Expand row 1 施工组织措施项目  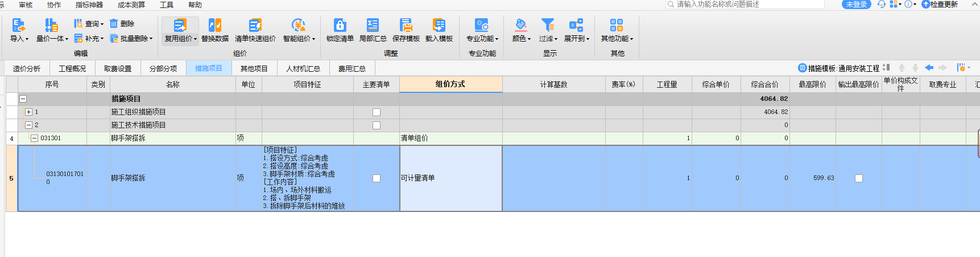tap(28, 112)
